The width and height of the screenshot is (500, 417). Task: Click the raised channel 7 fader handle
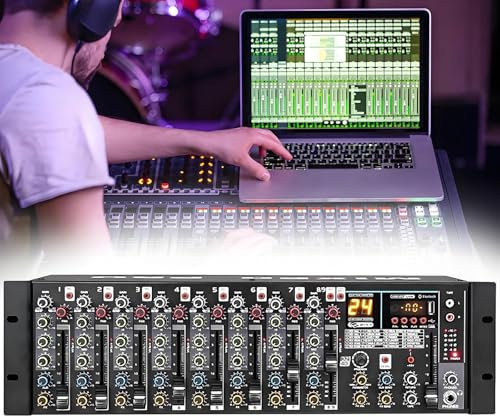[x=293, y=373]
